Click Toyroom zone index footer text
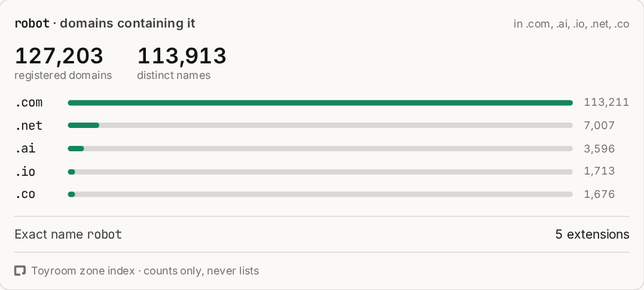The height and width of the screenshot is (290, 644). tap(145, 271)
